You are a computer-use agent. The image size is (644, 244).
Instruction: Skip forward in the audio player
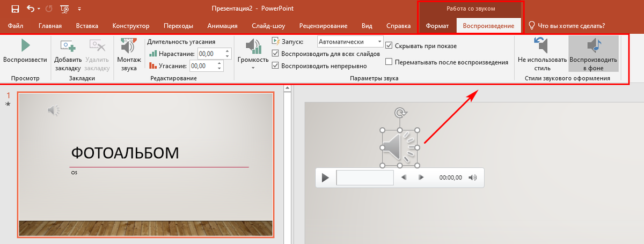421,178
